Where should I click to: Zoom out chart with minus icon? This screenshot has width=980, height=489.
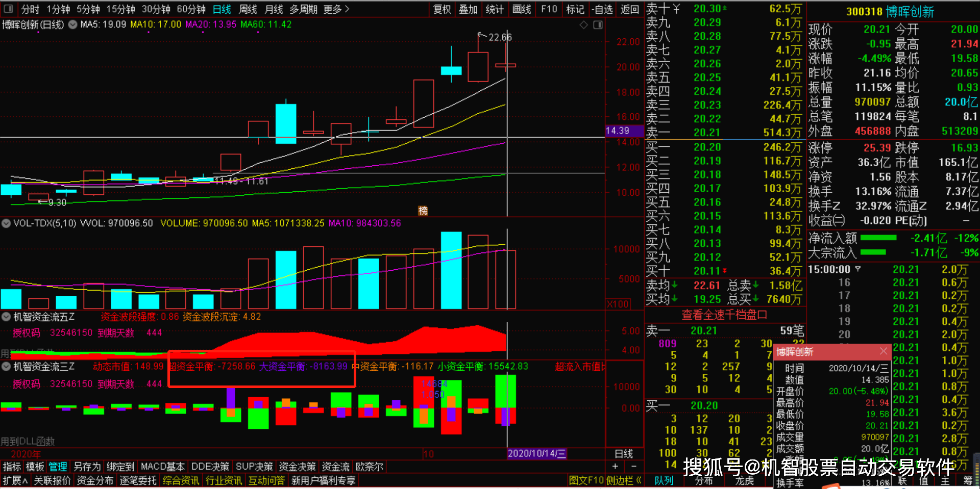633,466
